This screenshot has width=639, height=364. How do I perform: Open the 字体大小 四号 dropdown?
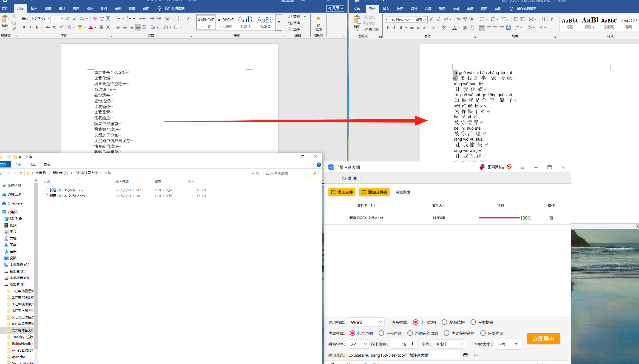click(x=508, y=344)
